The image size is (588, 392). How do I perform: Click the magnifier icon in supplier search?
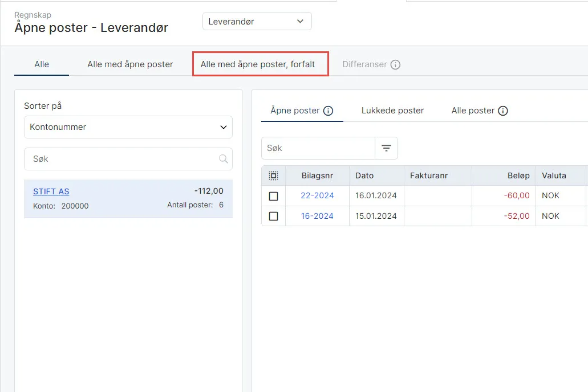tap(223, 159)
